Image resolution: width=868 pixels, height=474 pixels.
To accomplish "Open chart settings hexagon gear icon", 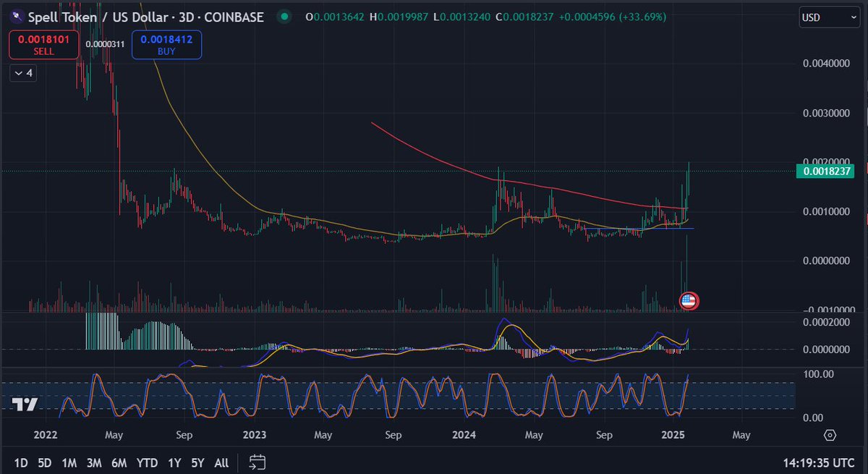I will [x=830, y=435].
